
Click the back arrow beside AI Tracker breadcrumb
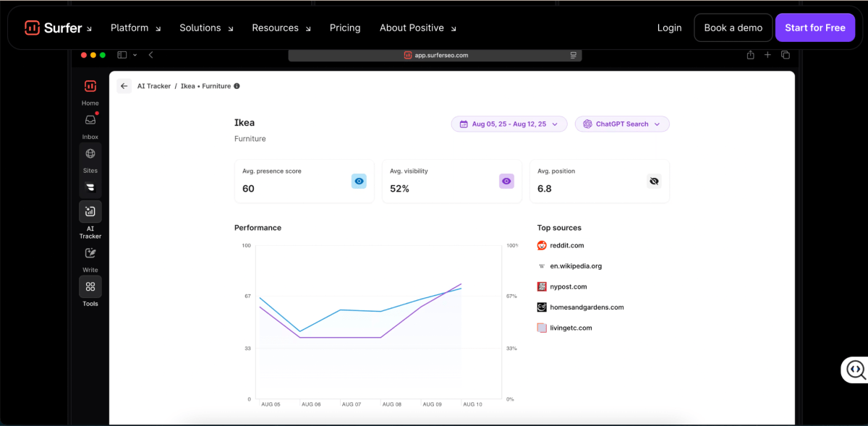click(x=124, y=86)
